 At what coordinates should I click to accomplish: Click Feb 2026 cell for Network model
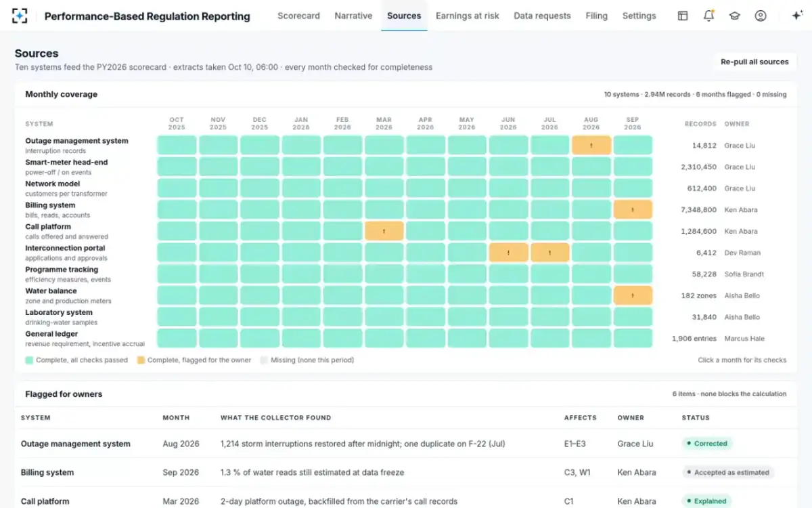(x=342, y=188)
